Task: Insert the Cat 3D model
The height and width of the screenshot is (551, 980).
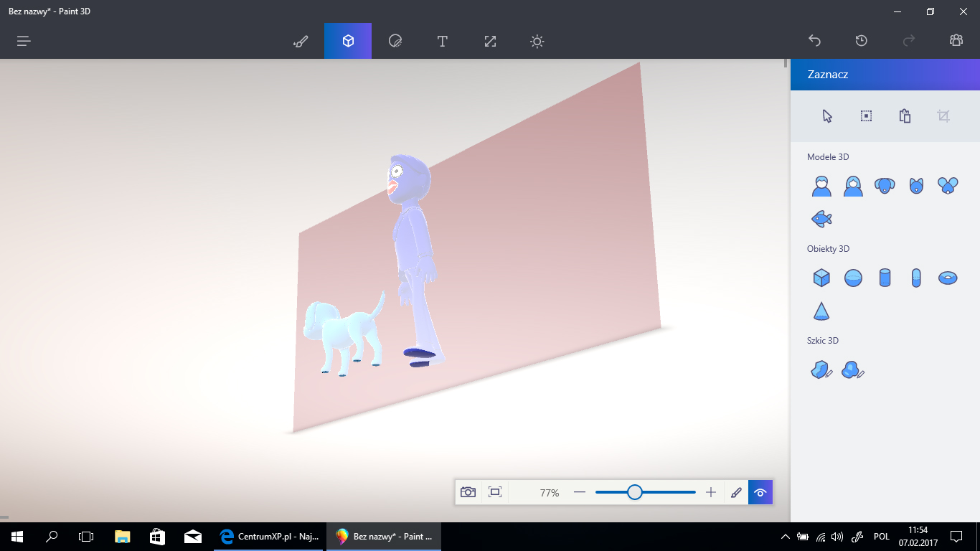Action: 916,186
